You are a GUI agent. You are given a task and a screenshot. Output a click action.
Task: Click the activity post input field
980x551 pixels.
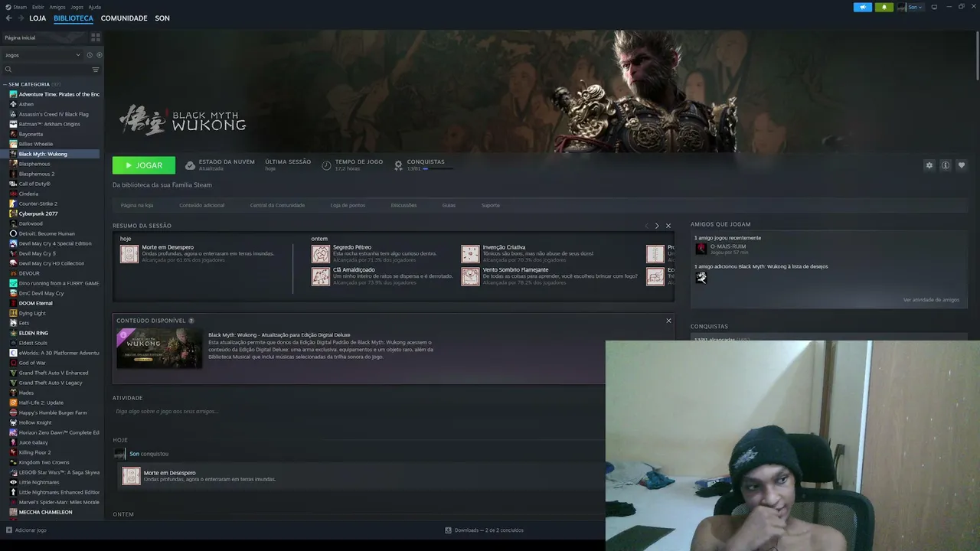click(358, 412)
